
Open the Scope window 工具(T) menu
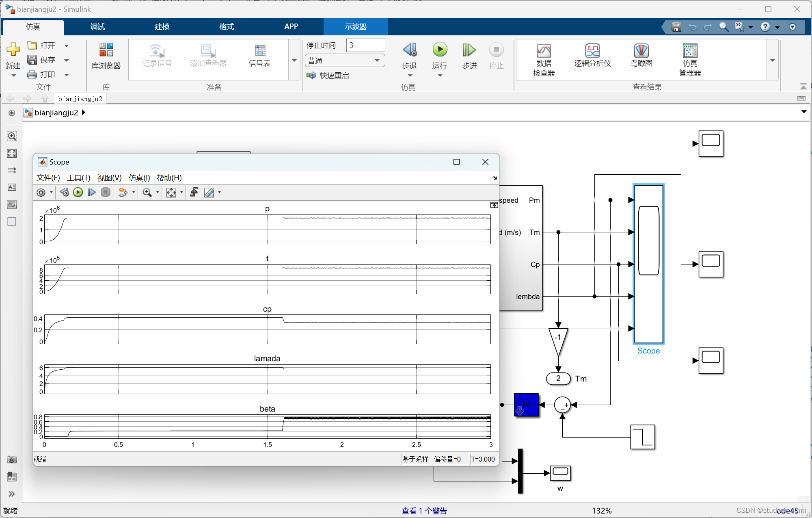tap(78, 178)
